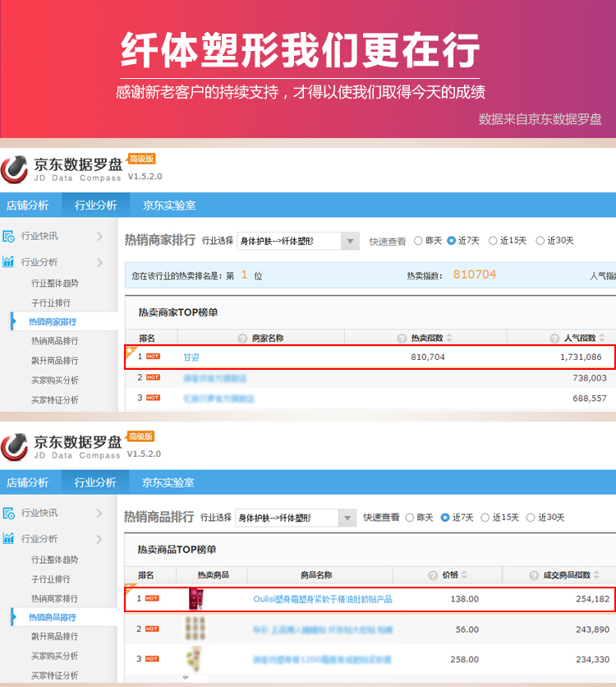Open 飙升商品排行 in merchant ranking page sidebar

(x=55, y=361)
